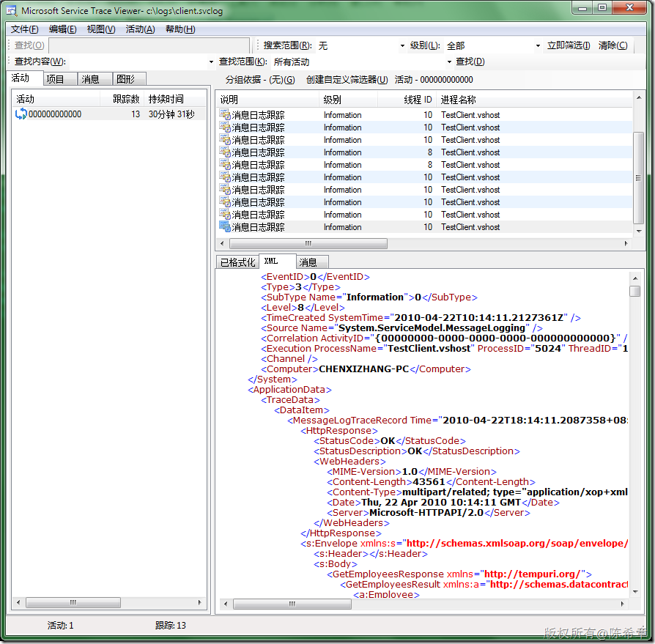
Task: Open the 消息 detail tab below trace list
Action: coord(312,262)
